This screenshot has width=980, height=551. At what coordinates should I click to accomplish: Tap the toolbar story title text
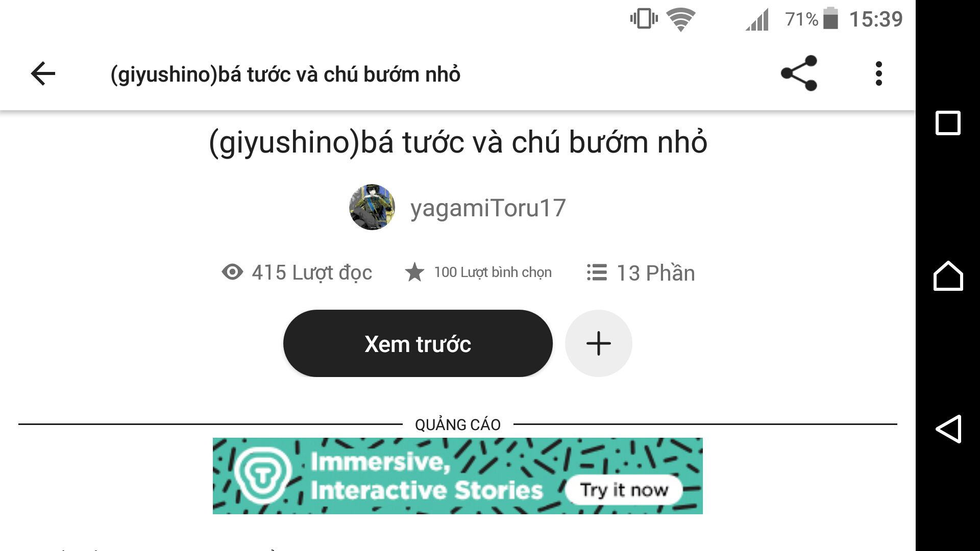pyautogui.click(x=285, y=74)
